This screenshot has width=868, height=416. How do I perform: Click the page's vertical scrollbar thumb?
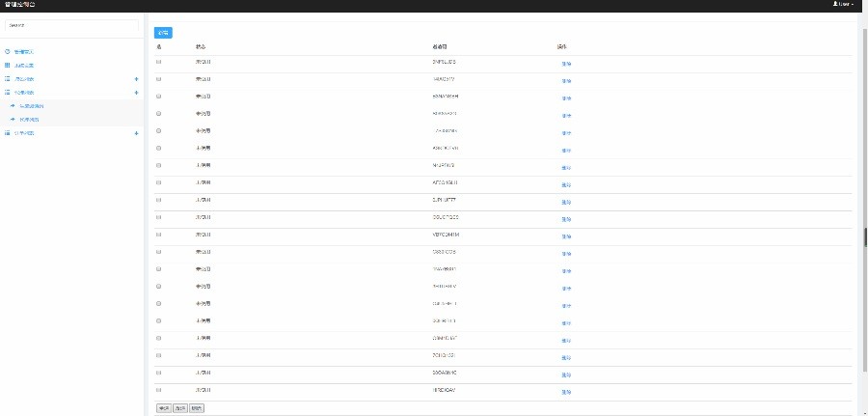pos(864,237)
